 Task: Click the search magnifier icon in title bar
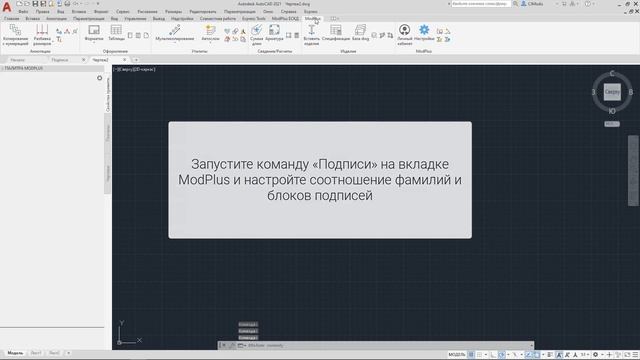tap(516, 4)
